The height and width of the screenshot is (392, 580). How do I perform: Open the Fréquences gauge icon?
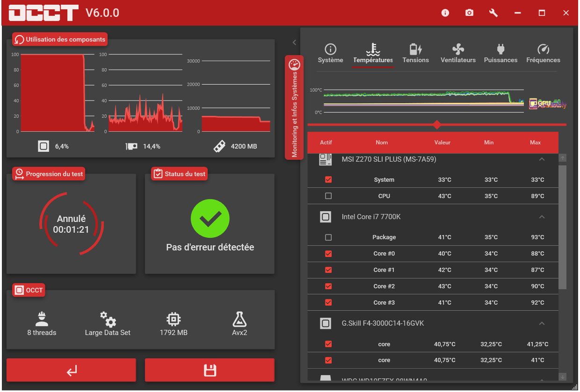(543, 49)
